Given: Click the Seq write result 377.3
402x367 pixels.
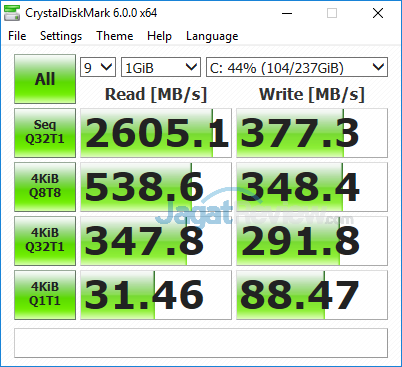Looking at the screenshot, I should point(312,133).
